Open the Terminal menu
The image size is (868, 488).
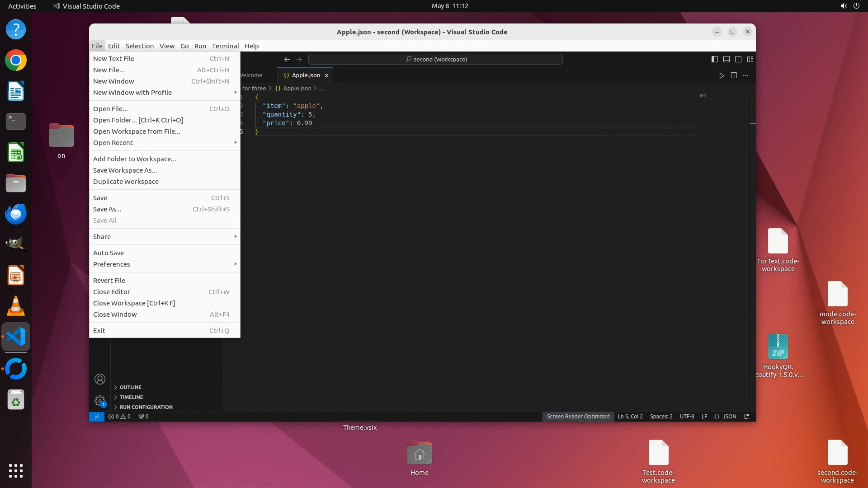225,46
